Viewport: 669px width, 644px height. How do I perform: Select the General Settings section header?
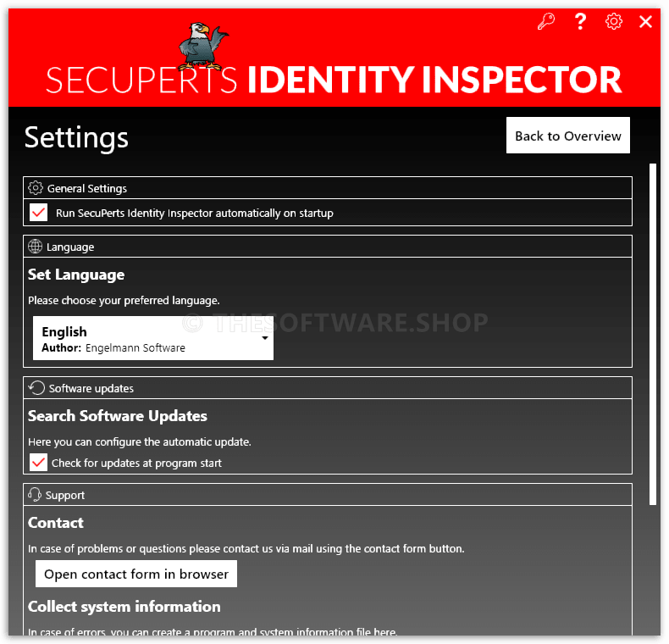pyautogui.click(x=328, y=188)
